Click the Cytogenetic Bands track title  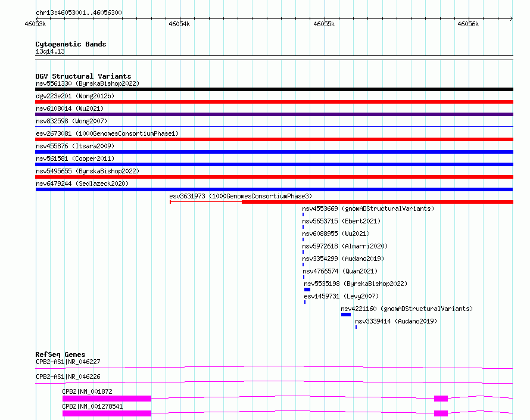pos(71,44)
